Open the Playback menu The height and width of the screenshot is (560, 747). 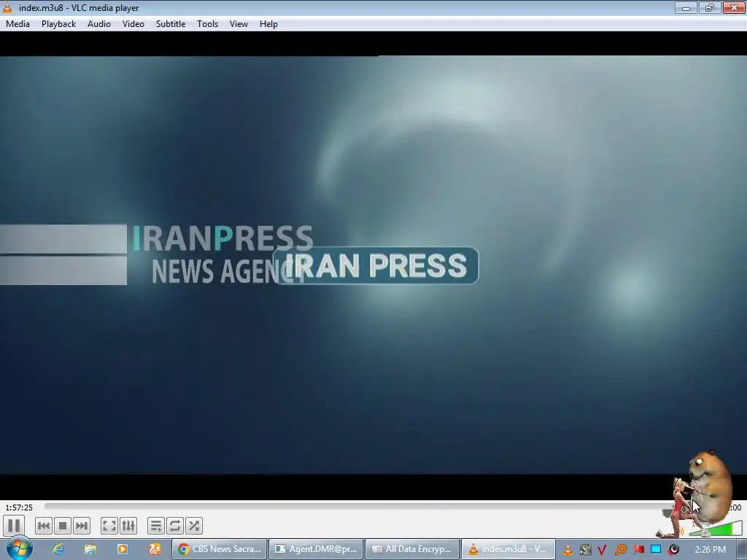tap(58, 24)
